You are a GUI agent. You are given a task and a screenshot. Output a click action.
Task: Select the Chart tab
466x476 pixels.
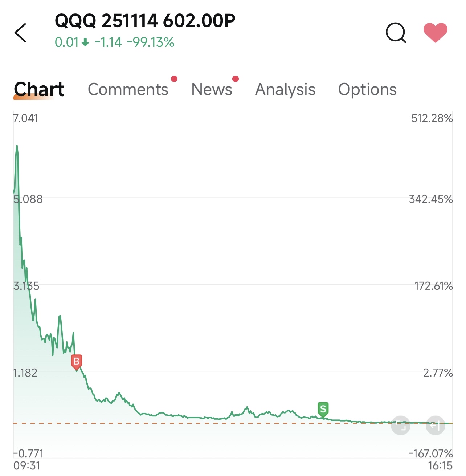pyautogui.click(x=39, y=89)
